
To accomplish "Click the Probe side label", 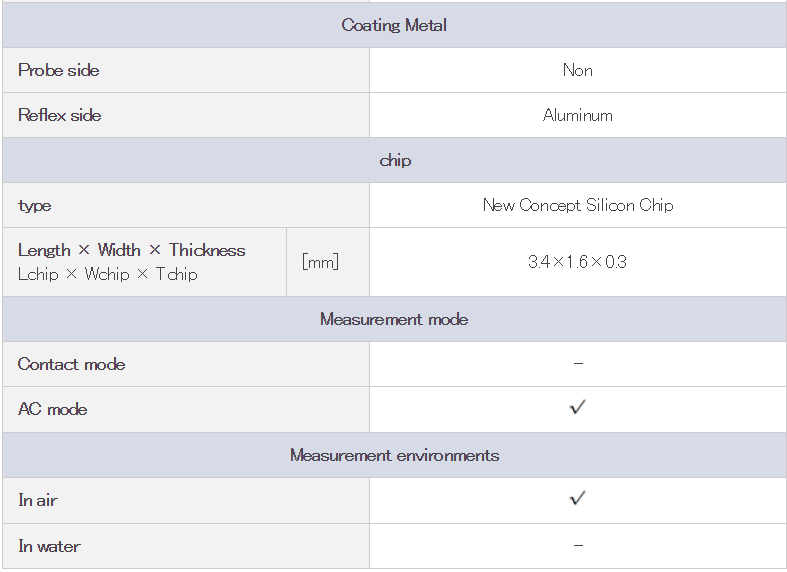I will [59, 70].
